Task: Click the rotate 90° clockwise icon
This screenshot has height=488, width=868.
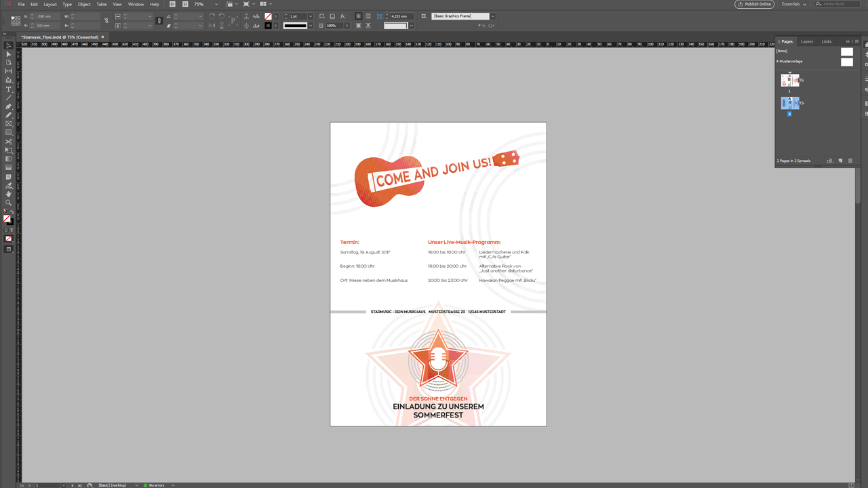Action: [212, 16]
